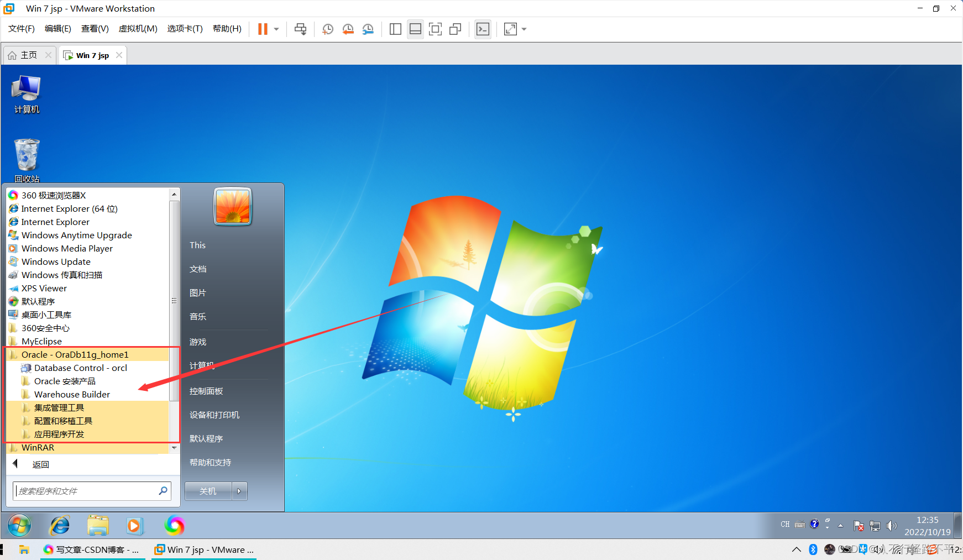Screen dimensions: 963x560
Task: Switch to 写文章-CSDN博客 in host taskbar
Action: (x=92, y=549)
